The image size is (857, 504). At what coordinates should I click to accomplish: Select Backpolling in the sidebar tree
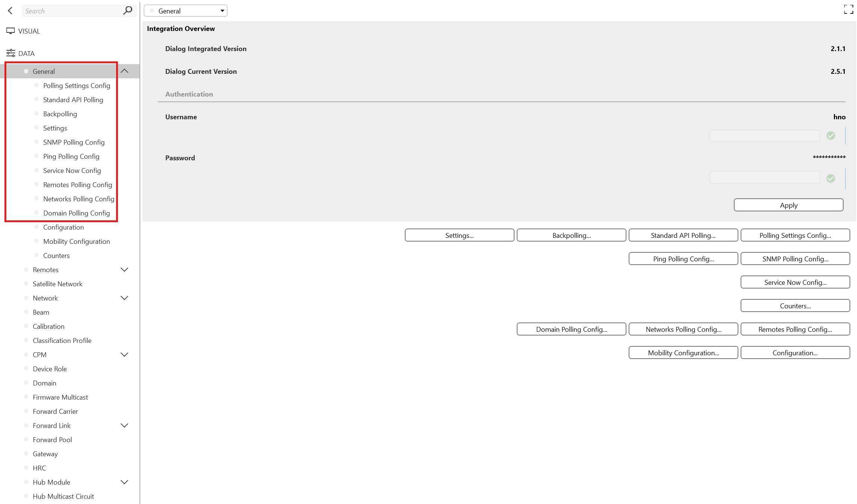click(x=60, y=114)
